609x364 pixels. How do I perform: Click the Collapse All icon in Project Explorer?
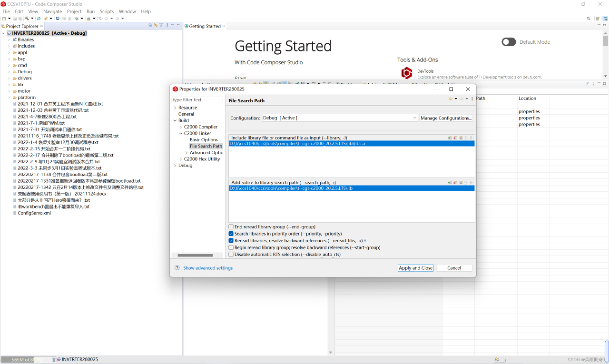coord(150,25)
